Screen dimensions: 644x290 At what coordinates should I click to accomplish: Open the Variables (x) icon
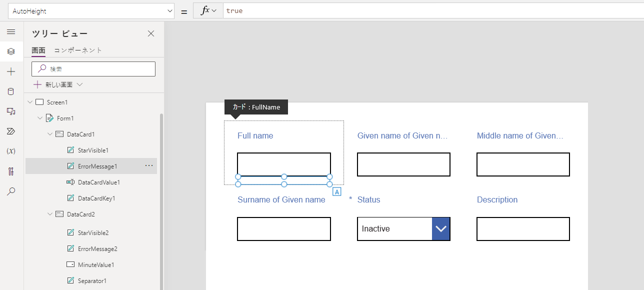pos(11,151)
